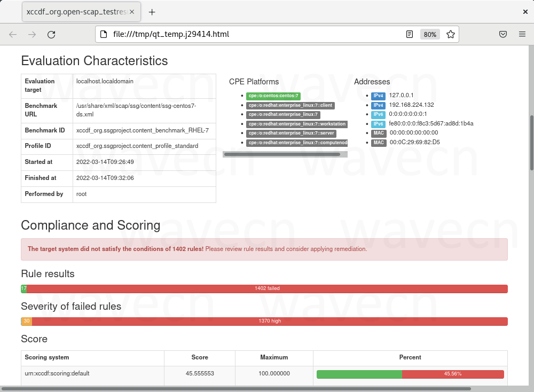
Task: Click the orange 30 severity bar segment
Action: (x=27, y=321)
